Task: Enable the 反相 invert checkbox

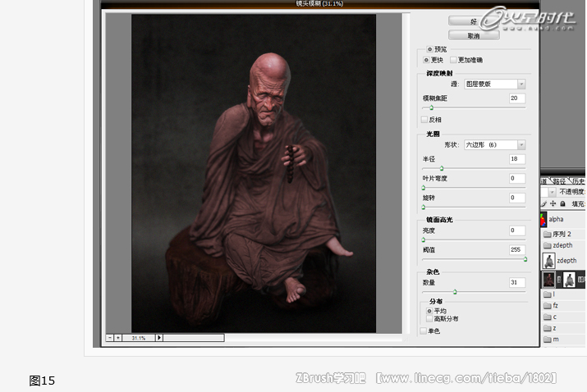Action: point(424,120)
